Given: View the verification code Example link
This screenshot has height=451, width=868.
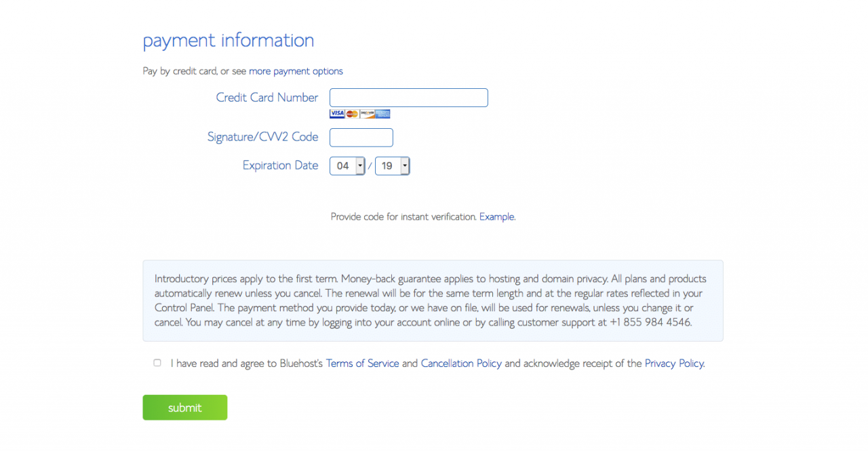Looking at the screenshot, I should click(496, 217).
